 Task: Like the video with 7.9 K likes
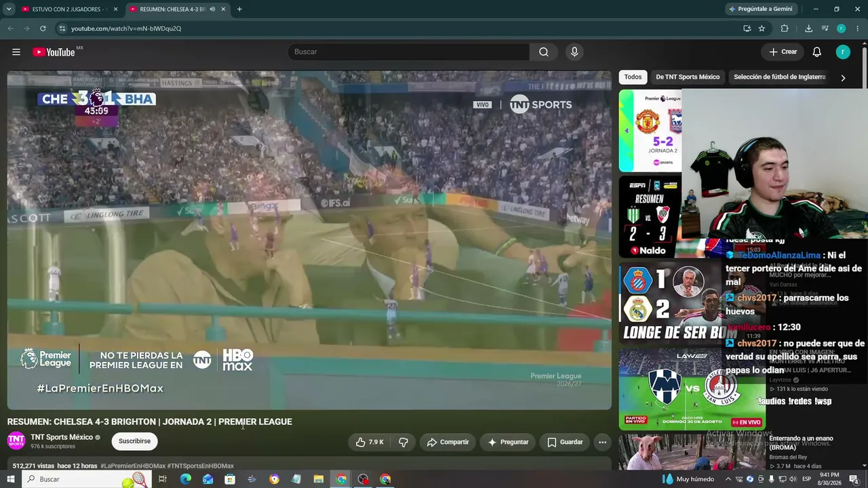(370, 442)
